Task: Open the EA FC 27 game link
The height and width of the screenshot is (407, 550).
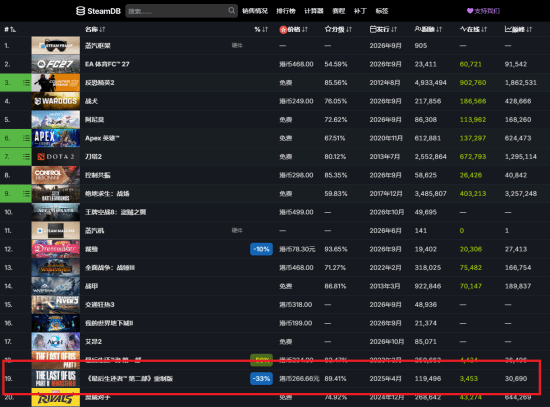Action: [x=107, y=64]
